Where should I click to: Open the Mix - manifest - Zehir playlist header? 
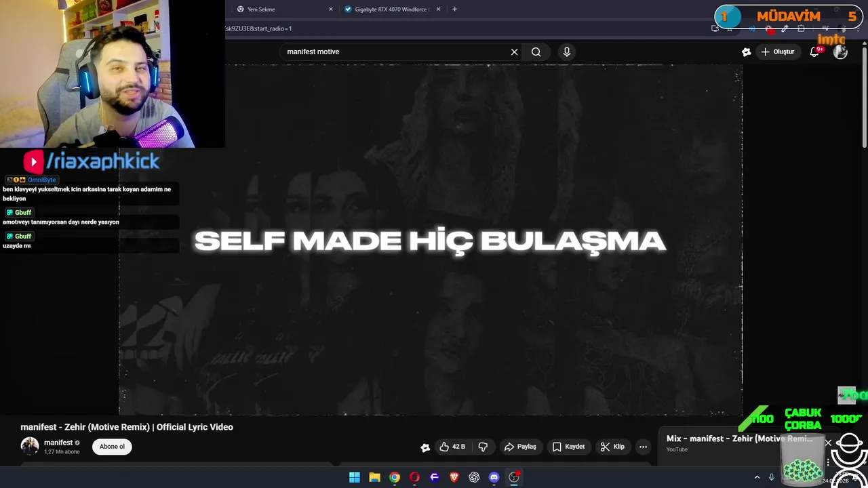coord(739,439)
